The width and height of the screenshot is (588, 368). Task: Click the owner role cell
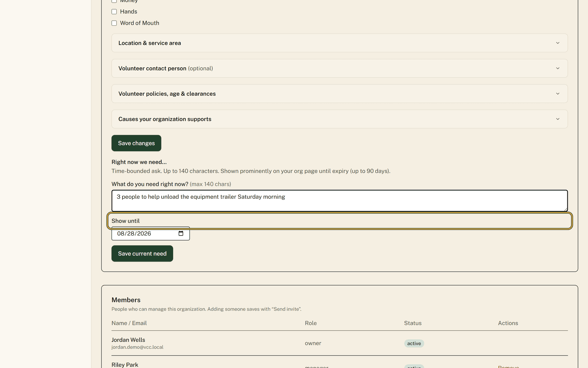point(313,343)
